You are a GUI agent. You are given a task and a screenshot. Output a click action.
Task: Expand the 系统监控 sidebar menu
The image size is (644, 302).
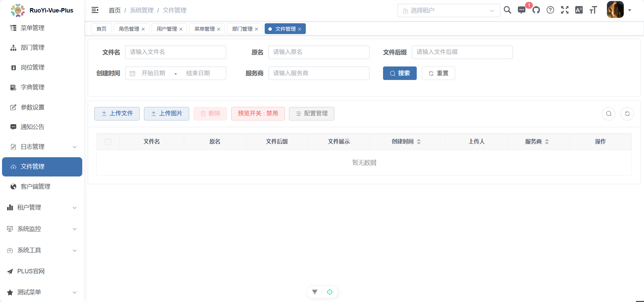point(42,229)
